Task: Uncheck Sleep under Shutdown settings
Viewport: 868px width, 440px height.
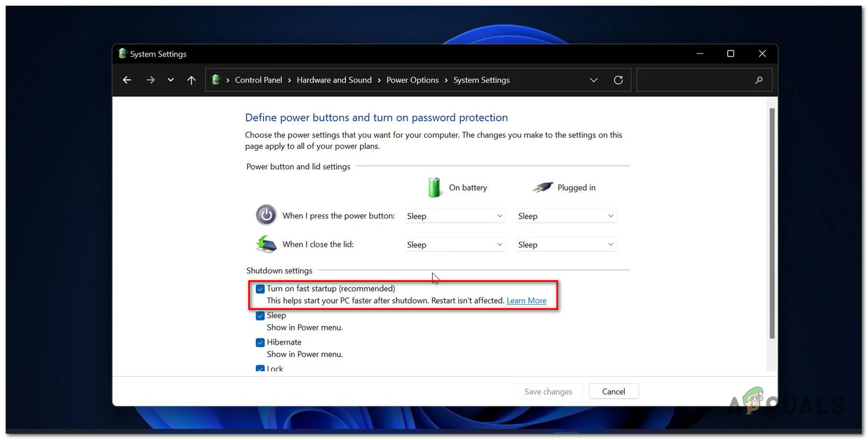Action: tap(261, 316)
